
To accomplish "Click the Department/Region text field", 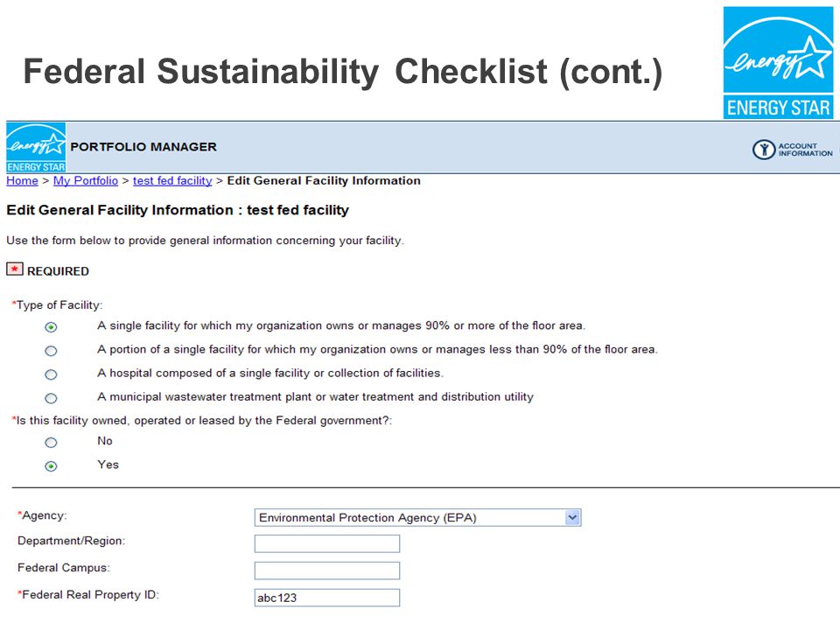I will pos(326,543).
